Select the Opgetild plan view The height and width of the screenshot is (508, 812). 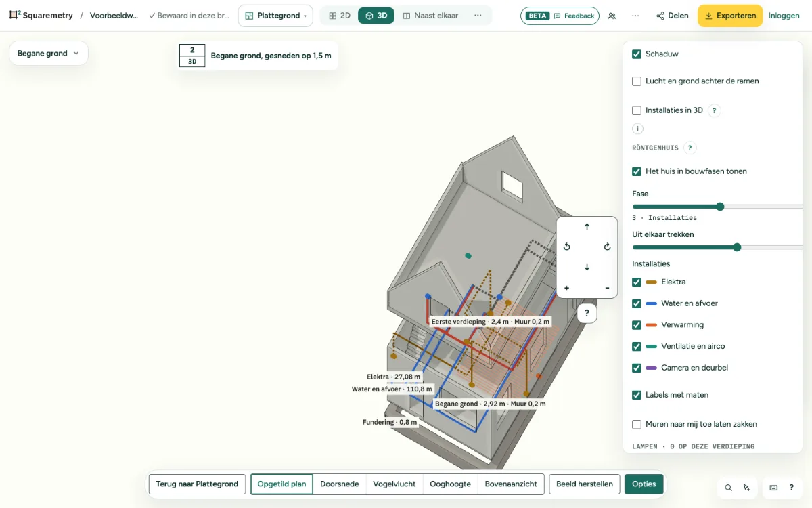(x=281, y=484)
